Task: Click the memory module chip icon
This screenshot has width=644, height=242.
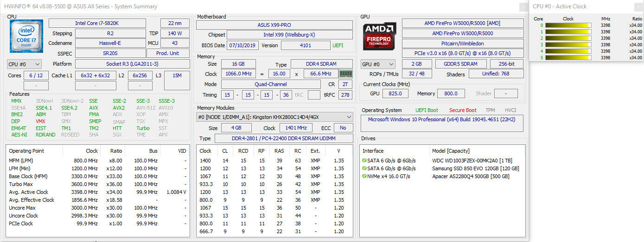Action: [x=345, y=74]
